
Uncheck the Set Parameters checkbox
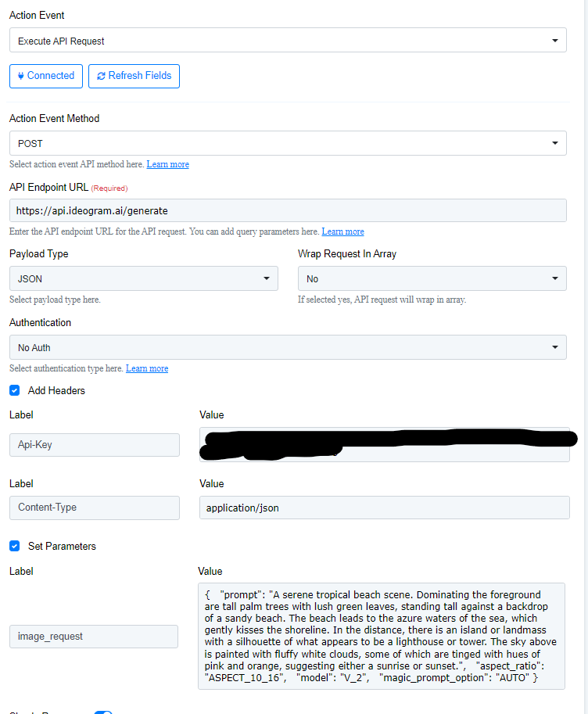[15, 546]
